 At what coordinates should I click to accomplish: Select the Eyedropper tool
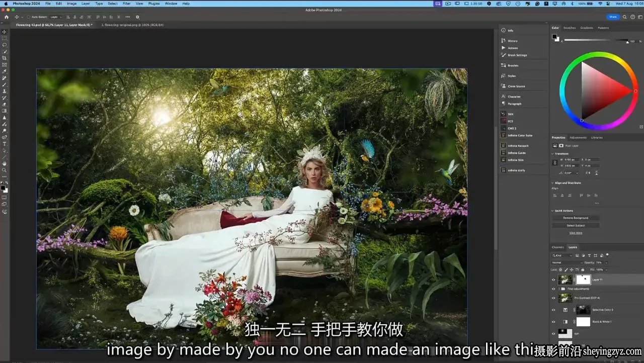pos(5,71)
